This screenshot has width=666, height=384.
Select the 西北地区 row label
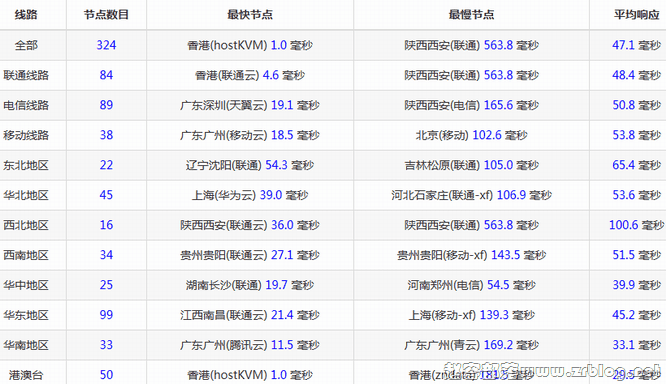point(26,225)
